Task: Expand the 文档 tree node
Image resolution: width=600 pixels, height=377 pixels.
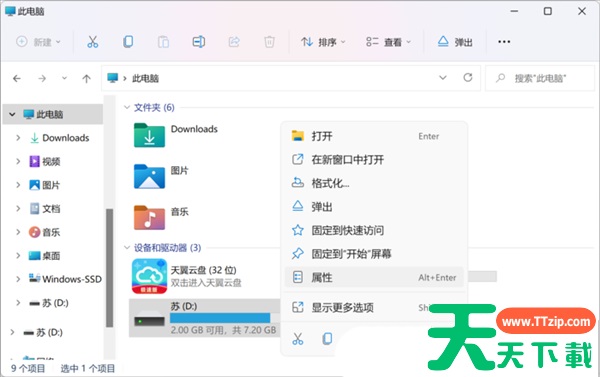Action: 18,209
